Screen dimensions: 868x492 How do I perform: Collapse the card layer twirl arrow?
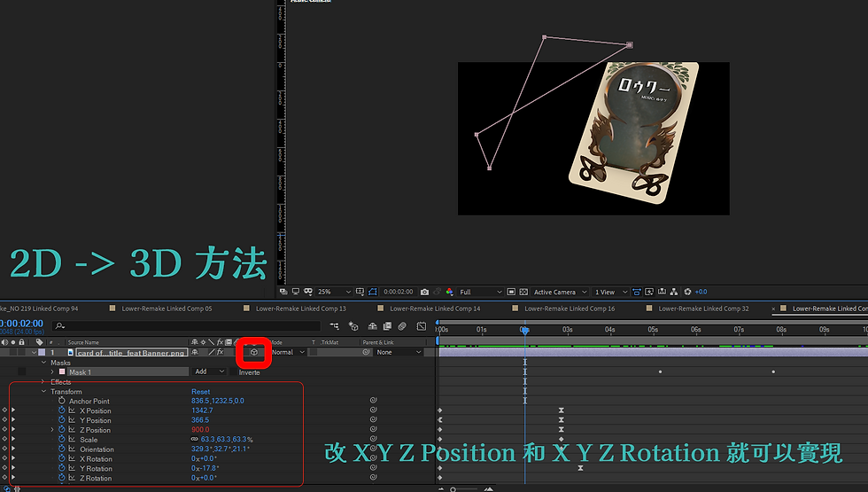tap(34, 353)
